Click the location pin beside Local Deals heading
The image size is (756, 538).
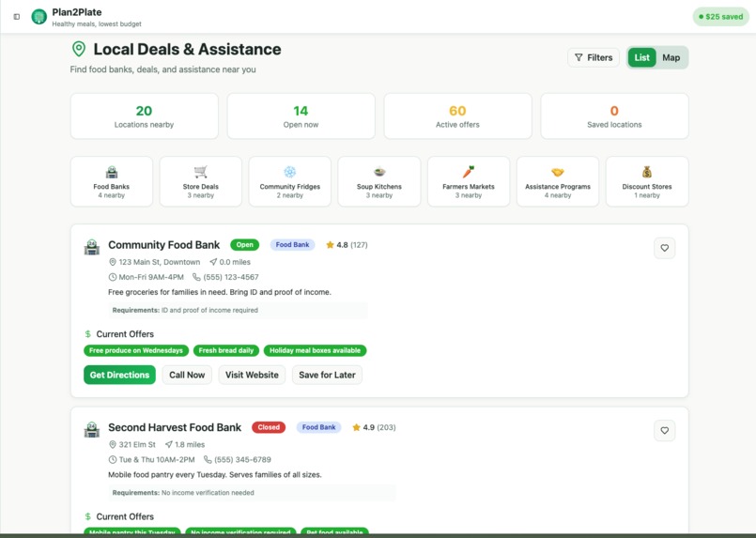click(79, 49)
